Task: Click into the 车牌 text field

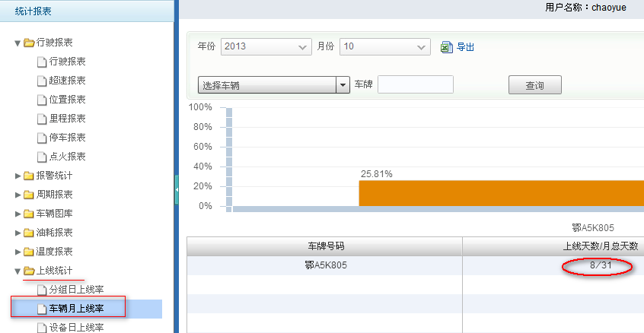Action: (x=415, y=85)
